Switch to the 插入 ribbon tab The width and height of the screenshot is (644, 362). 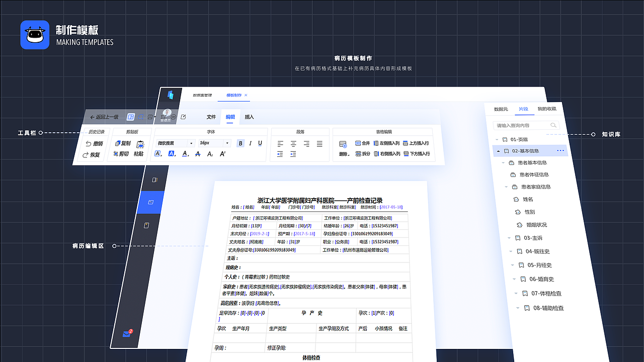click(249, 117)
